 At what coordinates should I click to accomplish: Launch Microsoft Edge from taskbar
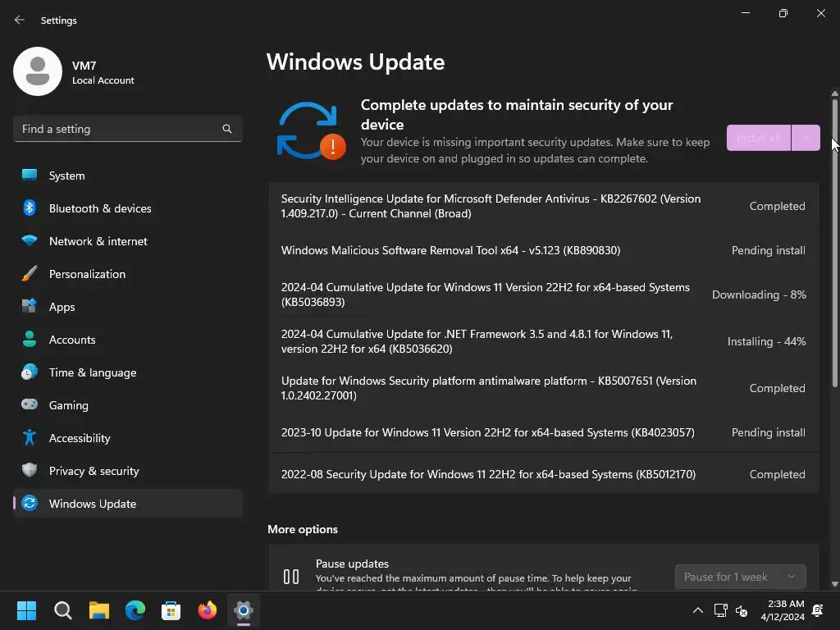tap(135, 610)
